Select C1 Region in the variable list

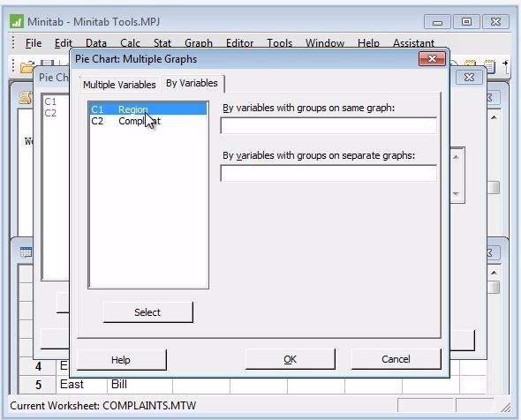pyautogui.click(x=148, y=109)
